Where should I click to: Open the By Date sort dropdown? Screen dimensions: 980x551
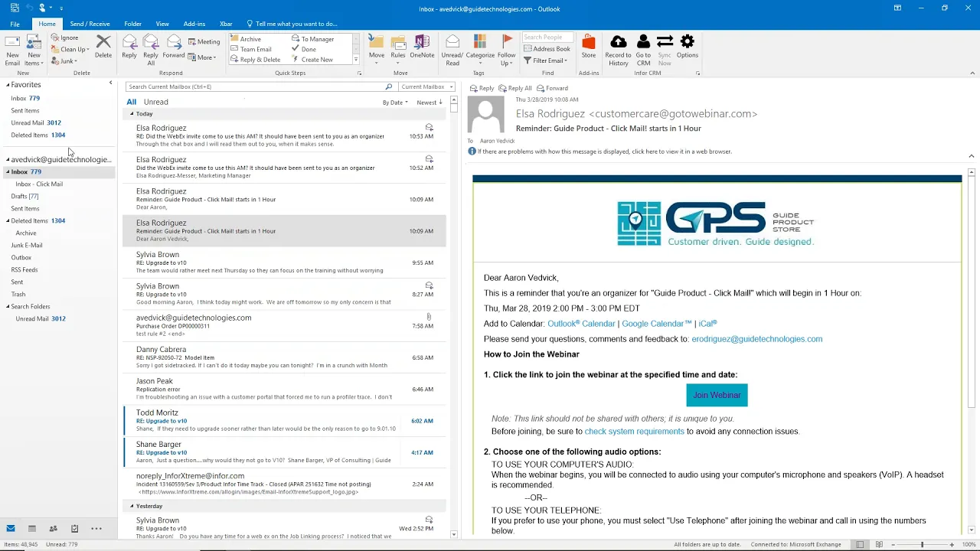point(395,103)
